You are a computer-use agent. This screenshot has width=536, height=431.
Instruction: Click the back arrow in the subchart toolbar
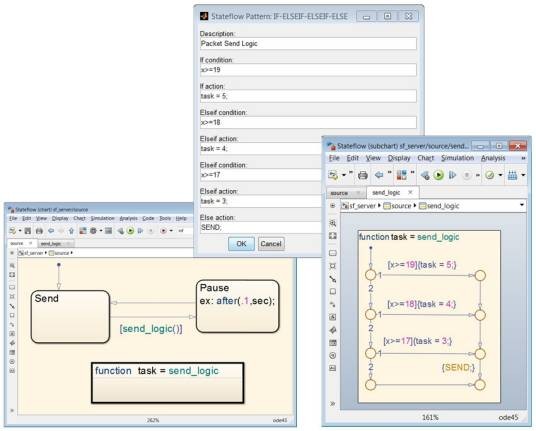[379, 175]
